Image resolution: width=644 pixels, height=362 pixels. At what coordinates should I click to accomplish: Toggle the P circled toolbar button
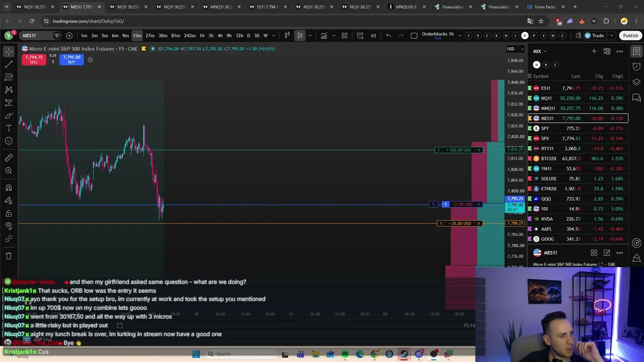click(x=534, y=36)
